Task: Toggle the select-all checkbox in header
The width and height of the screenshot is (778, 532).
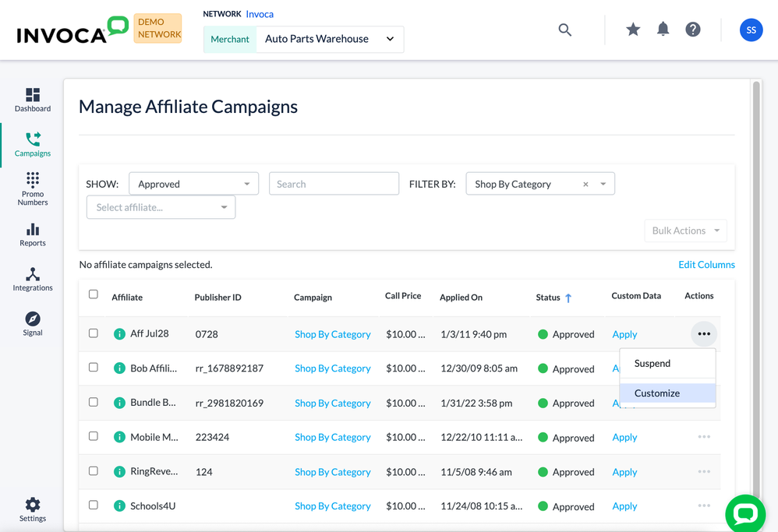Action: (x=94, y=294)
